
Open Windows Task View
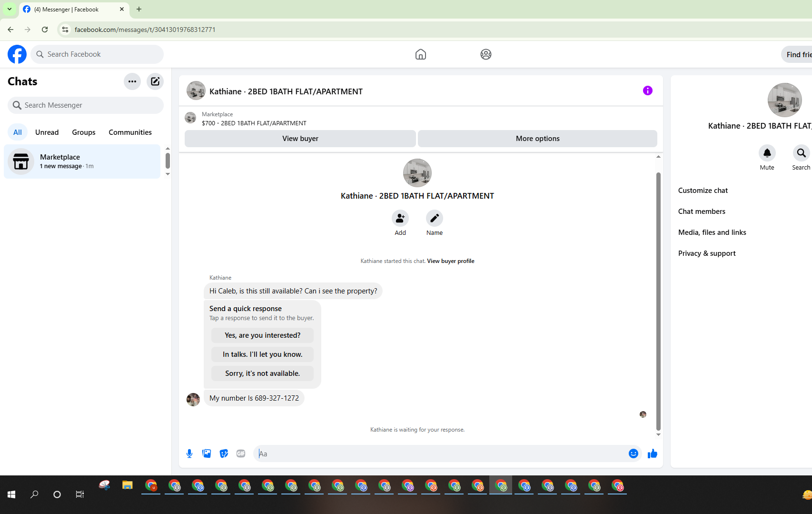click(80, 494)
